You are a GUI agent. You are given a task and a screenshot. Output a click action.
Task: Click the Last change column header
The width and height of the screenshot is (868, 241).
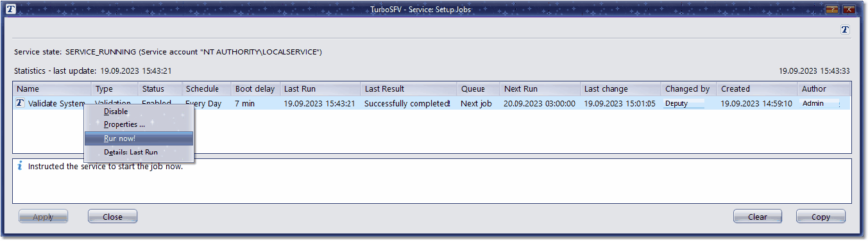621,89
